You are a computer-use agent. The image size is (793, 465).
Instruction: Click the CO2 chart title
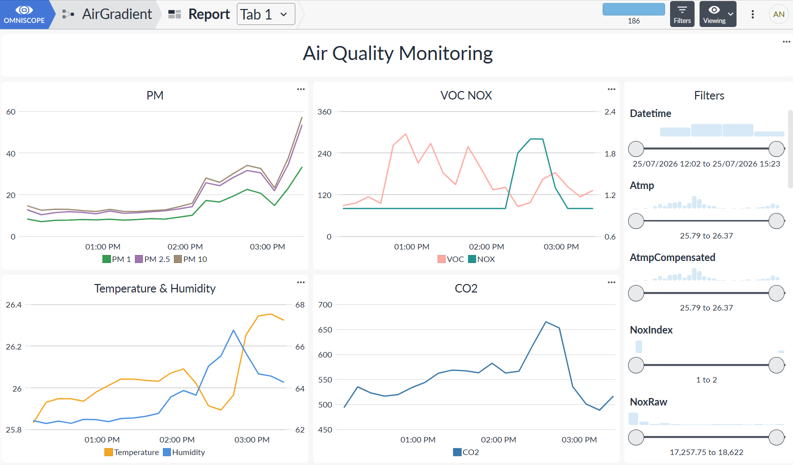point(466,288)
